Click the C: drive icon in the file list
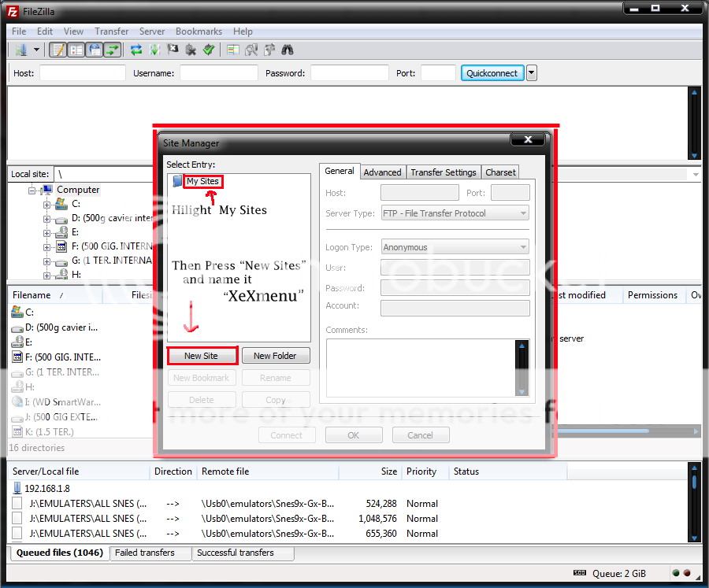 point(17,312)
